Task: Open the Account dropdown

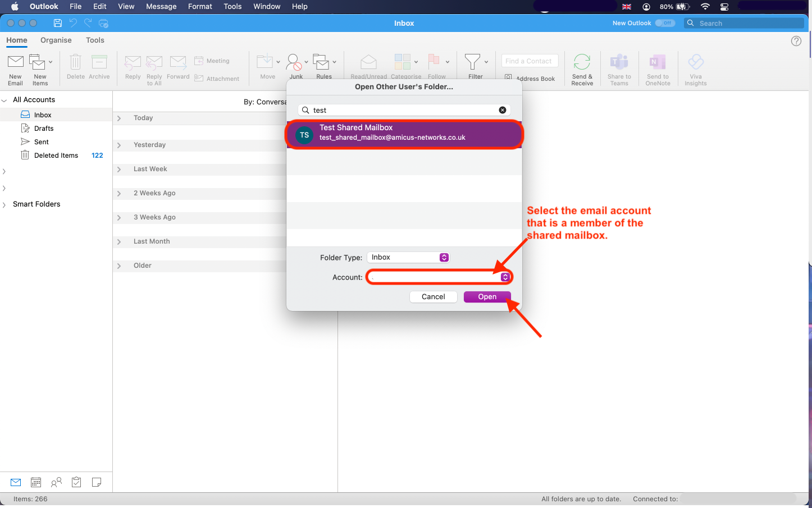Action: [439, 277]
